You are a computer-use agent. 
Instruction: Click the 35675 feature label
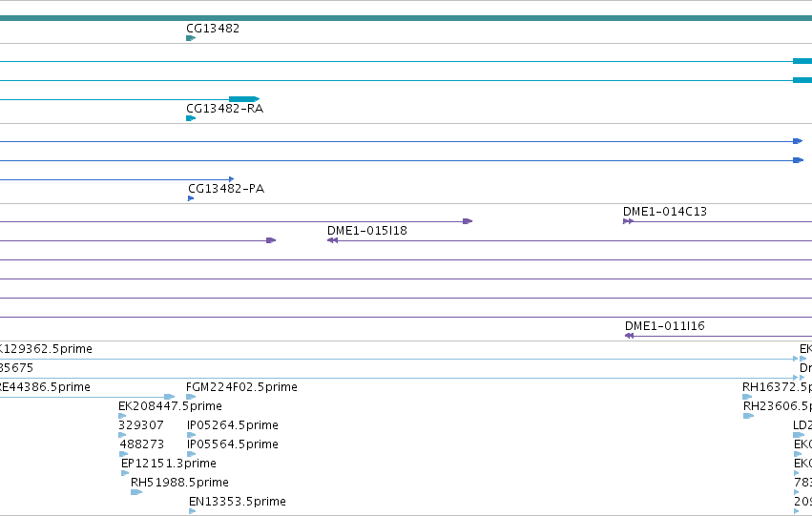click(16, 368)
